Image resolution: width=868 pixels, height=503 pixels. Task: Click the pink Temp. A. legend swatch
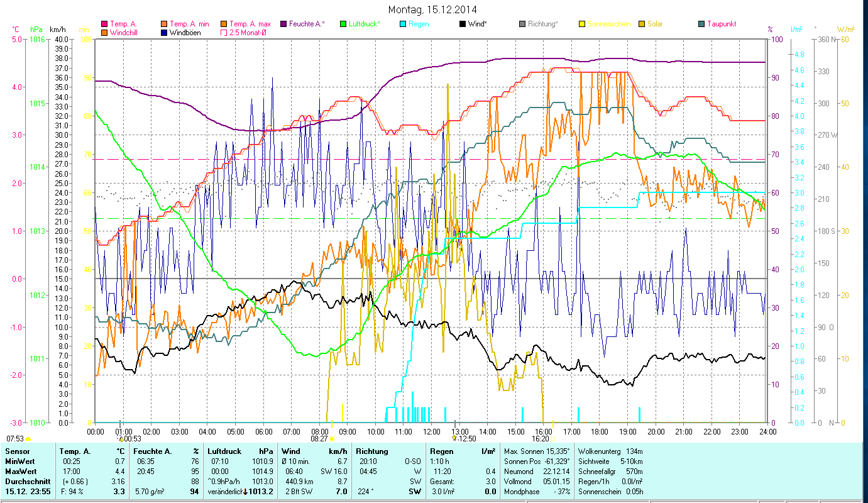click(x=104, y=24)
